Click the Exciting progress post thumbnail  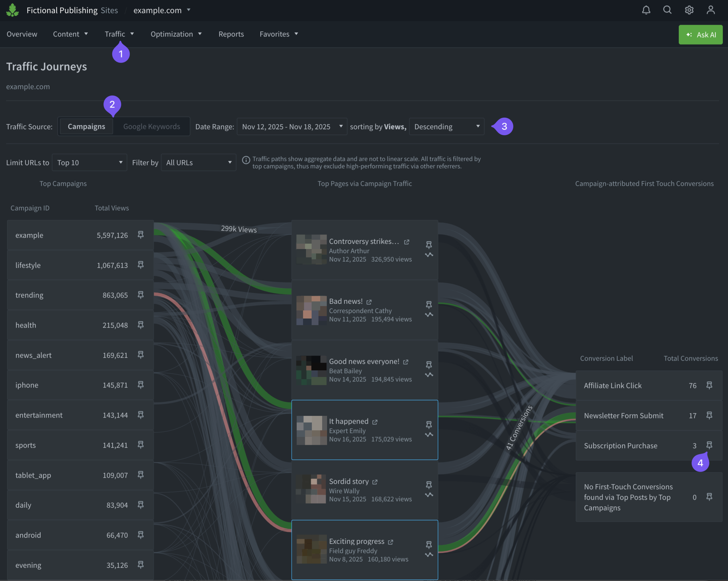(311, 549)
